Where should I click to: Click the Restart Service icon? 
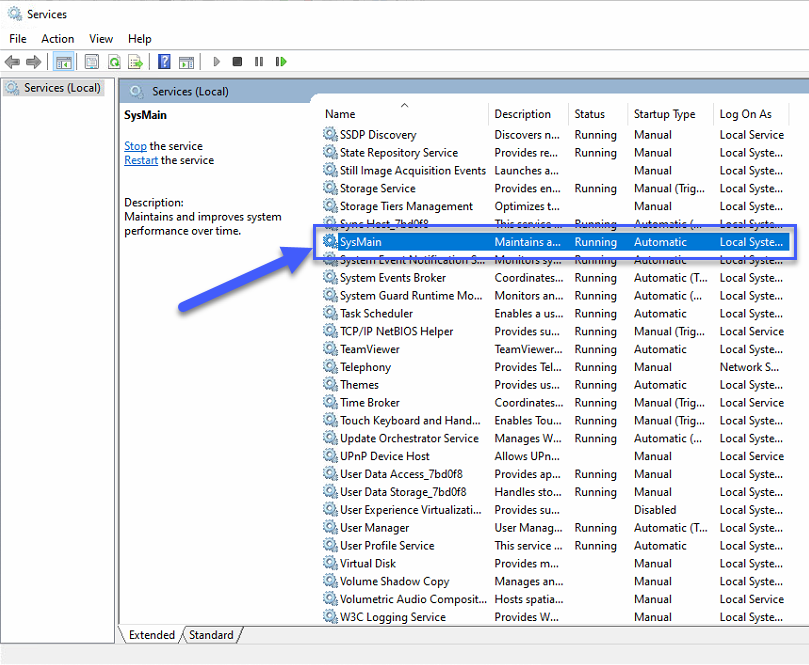click(x=281, y=62)
